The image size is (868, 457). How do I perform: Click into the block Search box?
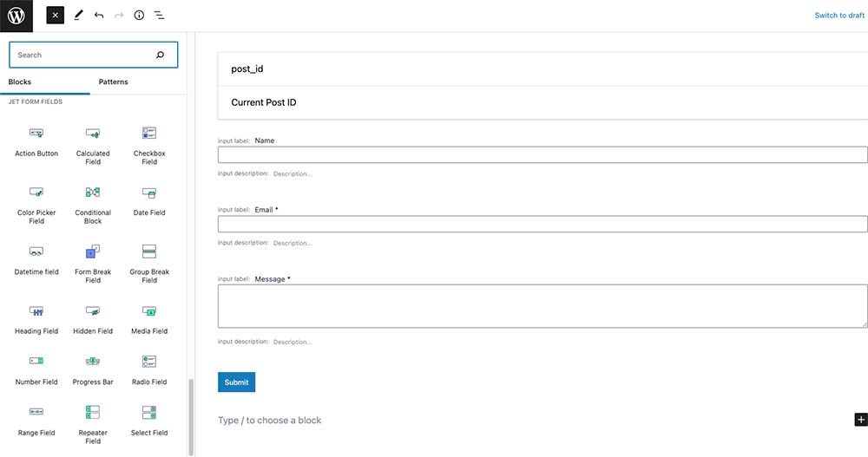pyautogui.click(x=82, y=55)
